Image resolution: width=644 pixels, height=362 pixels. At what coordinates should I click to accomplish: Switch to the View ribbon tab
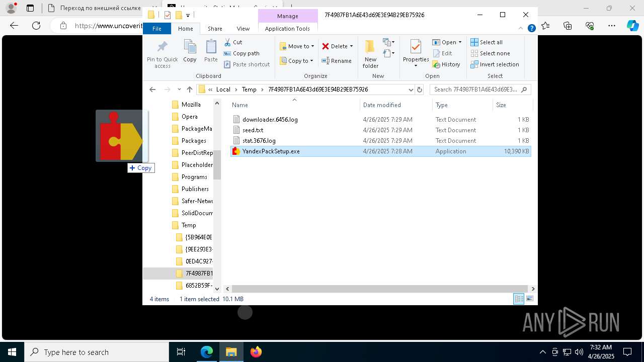[x=243, y=29]
